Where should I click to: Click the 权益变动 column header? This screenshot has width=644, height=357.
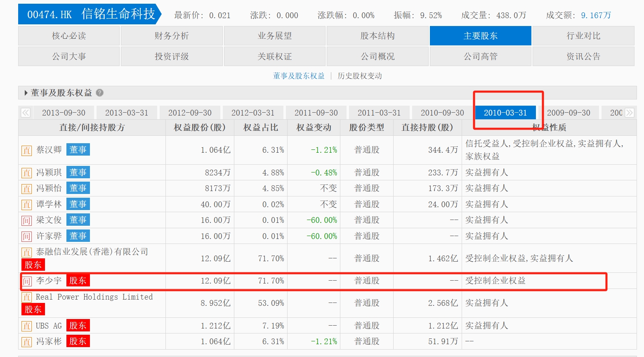click(314, 128)
